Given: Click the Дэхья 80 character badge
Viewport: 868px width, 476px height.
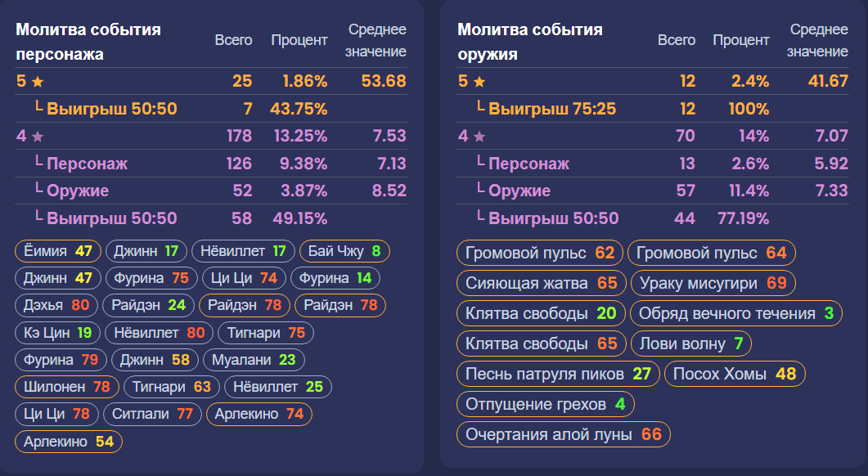Looking at the screenshot, I should tap(56, 305).
